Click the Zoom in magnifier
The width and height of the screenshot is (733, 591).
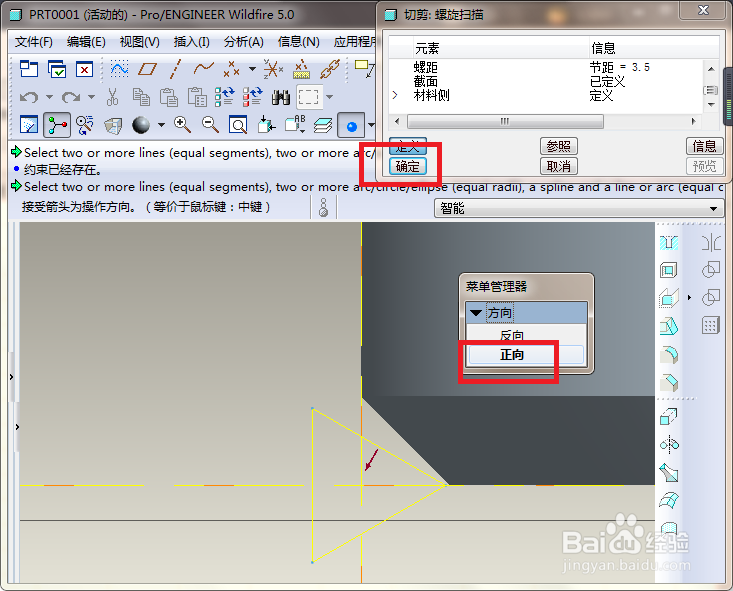click(182, 125)
